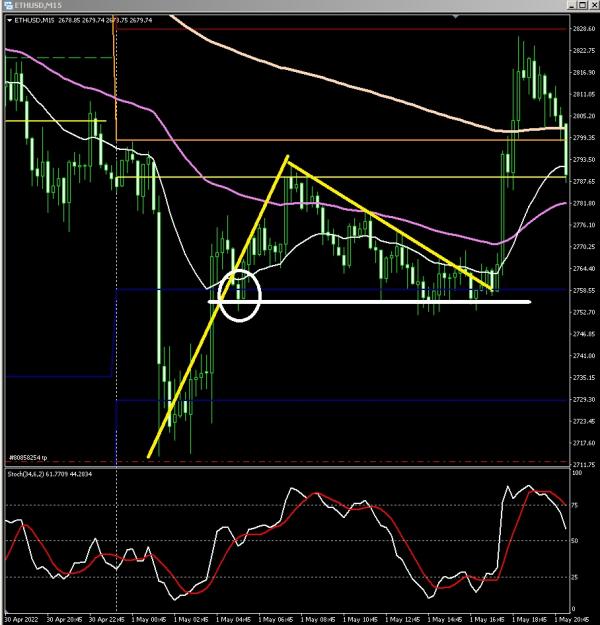Click the 2787.65 price scale value
Screen dimensions: 600x625
coord(584,181)
